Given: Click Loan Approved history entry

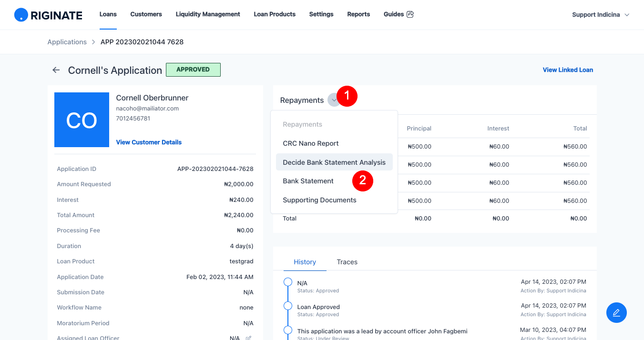Looking at the screenshot, I should (x=318, y=307).
